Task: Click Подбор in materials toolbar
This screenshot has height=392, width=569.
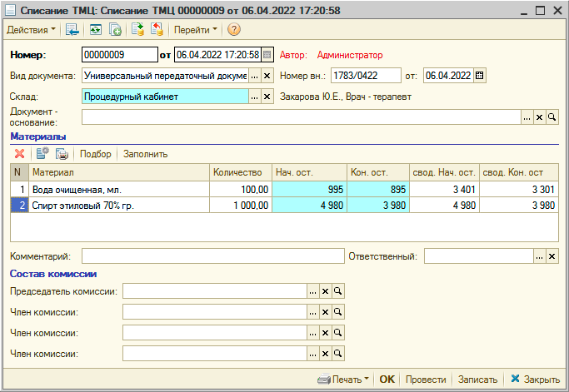Action: coord(95,153)
